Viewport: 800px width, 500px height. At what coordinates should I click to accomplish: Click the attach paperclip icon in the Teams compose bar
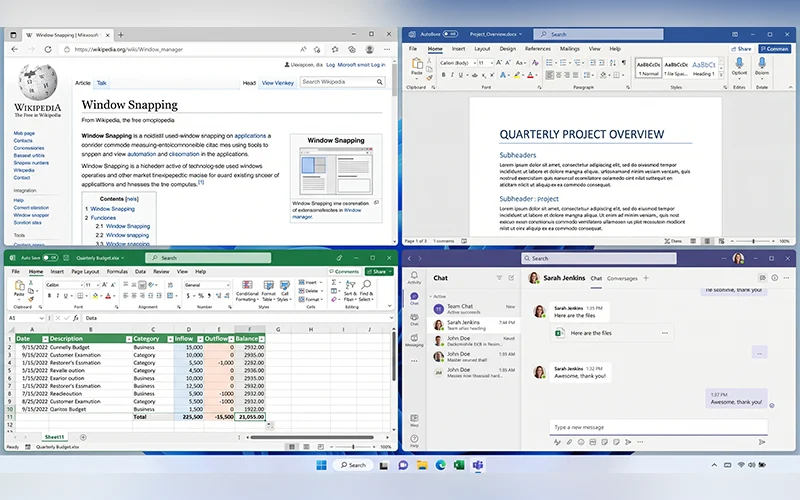tap(569, 442)
